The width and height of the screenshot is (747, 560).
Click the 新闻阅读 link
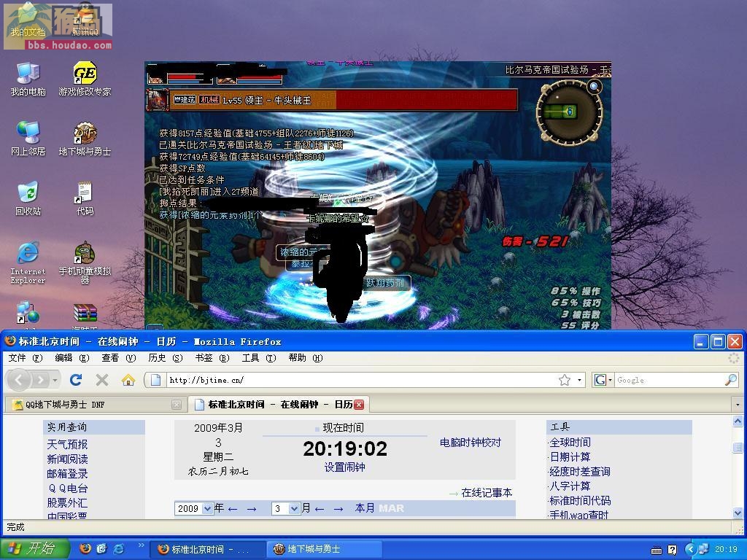[67, 459]
